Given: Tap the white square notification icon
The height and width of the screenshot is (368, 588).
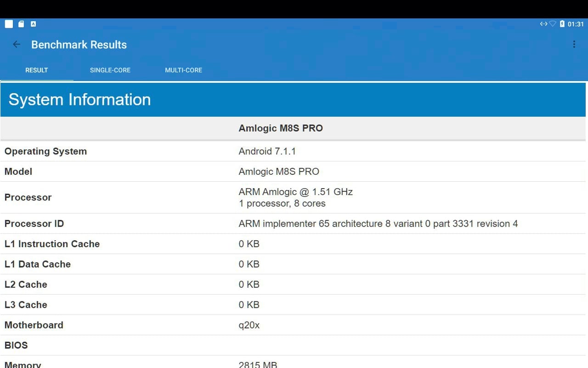Looking at the screenshot, I should click(x=9, y=24).
